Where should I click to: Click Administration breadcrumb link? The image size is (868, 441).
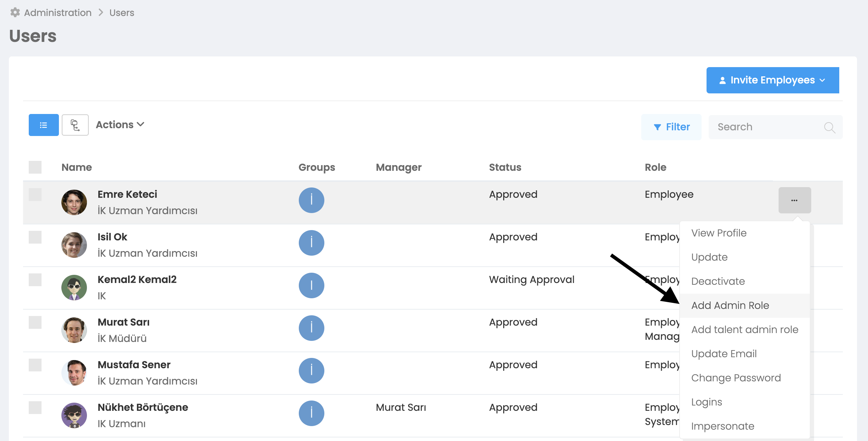click(57, 13)
